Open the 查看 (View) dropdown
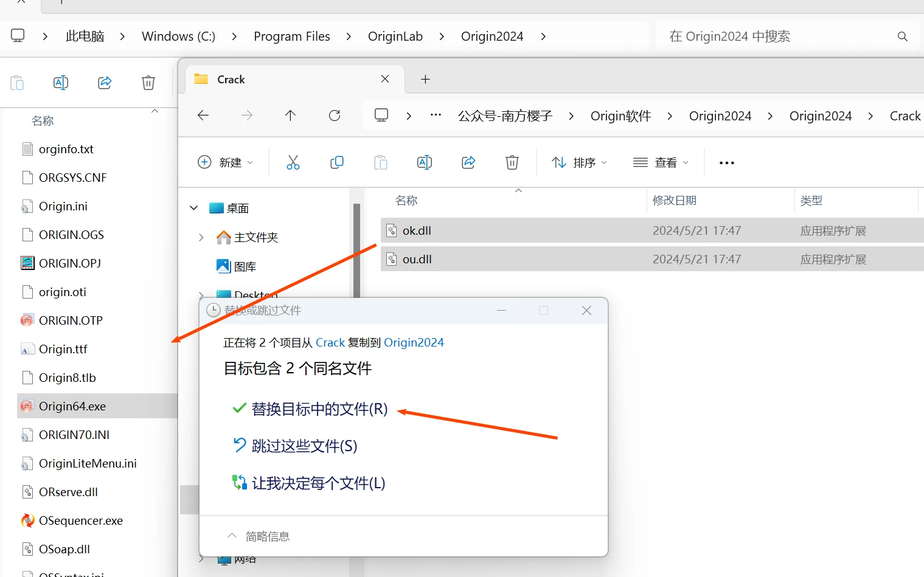The width and height of the screenshot is (924, 577). pyautogui.click(x=661, y=162)
